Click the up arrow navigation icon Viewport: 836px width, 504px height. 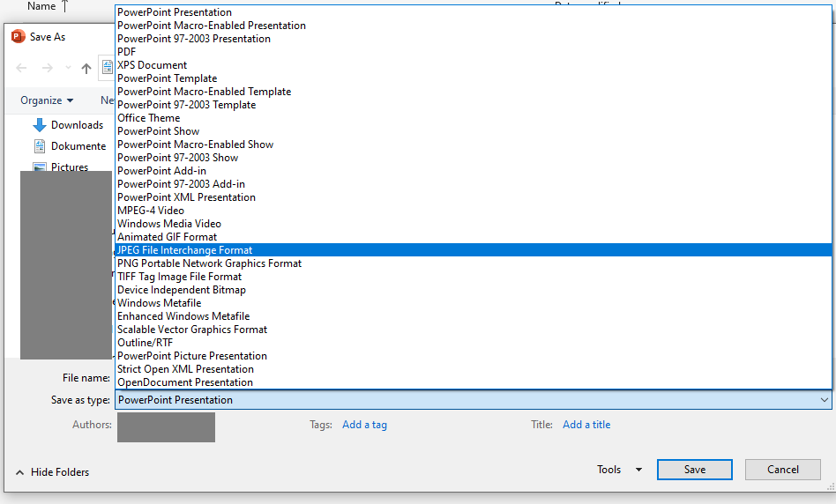pyautogui.click(x=86, y=69)
